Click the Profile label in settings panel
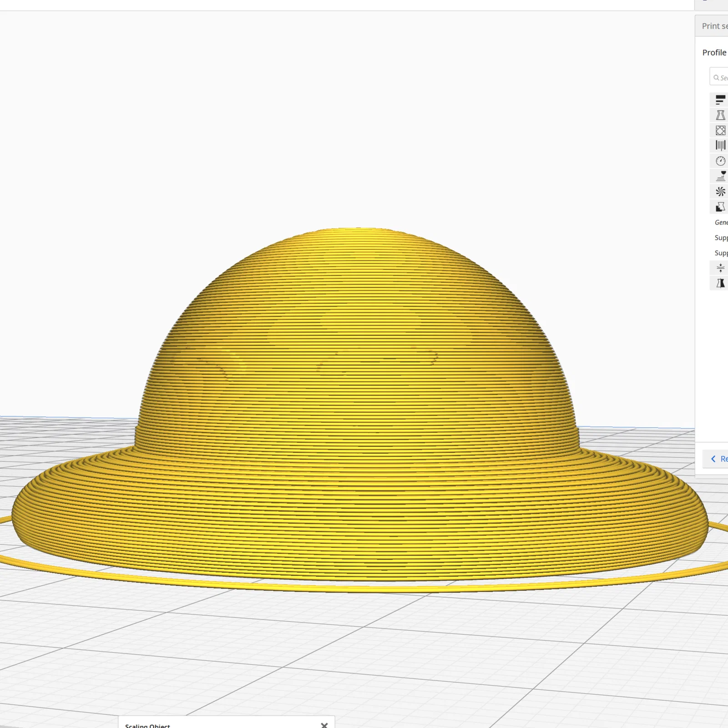Screen dimensions: 728x728 pos(714,52)
